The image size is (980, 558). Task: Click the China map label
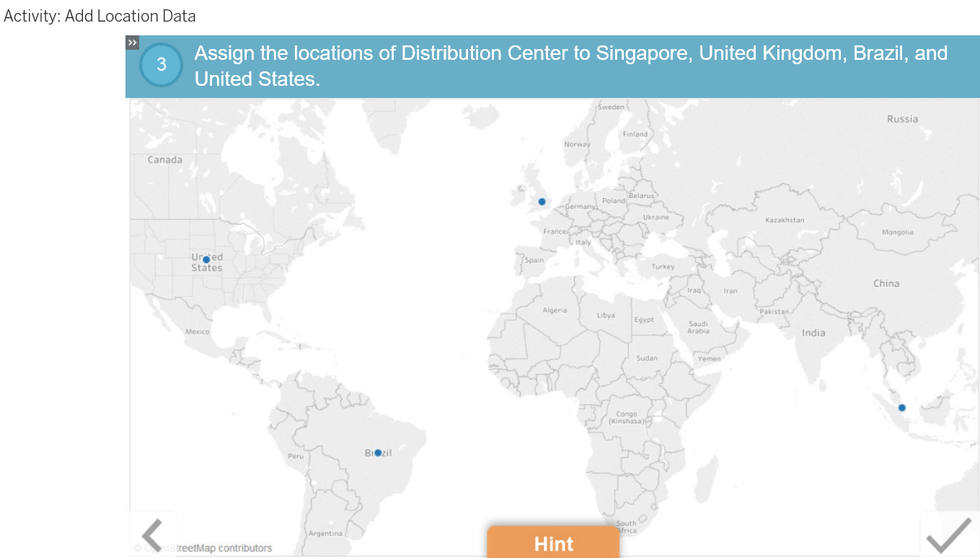[x=886, y=283]
